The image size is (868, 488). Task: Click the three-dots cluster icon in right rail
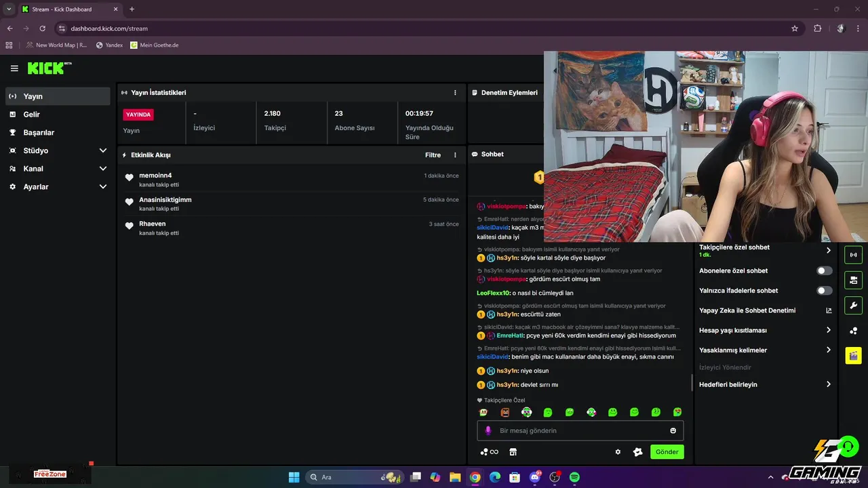click(853, 331)
